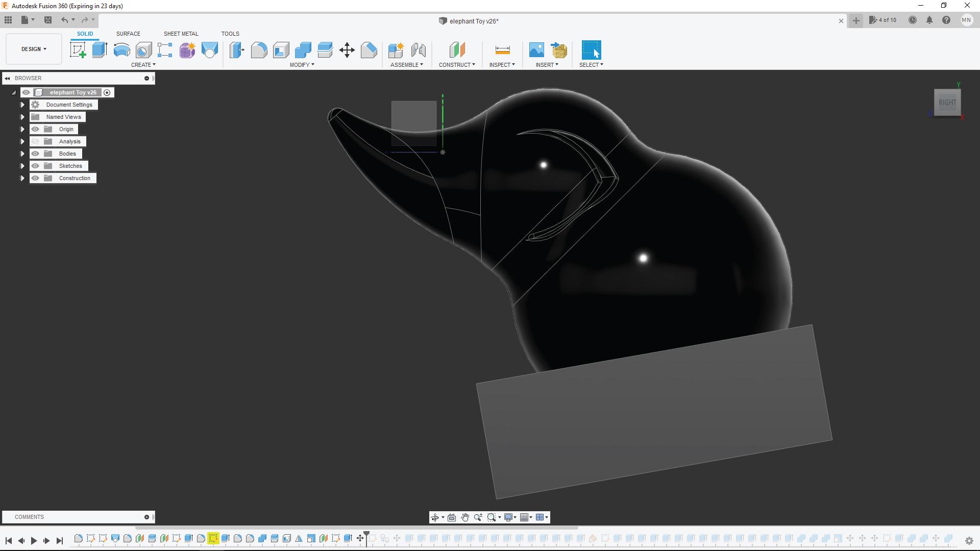The height and width of the screenshot is (551, 980).
Task: Open the INSERT menu
Action: point(547,65)
